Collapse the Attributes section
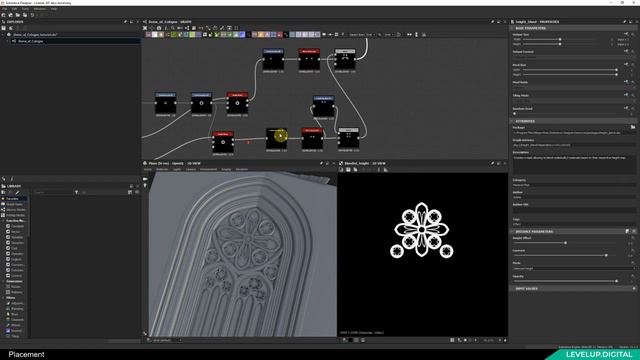The image size is (640, 360). coord(512,121)
